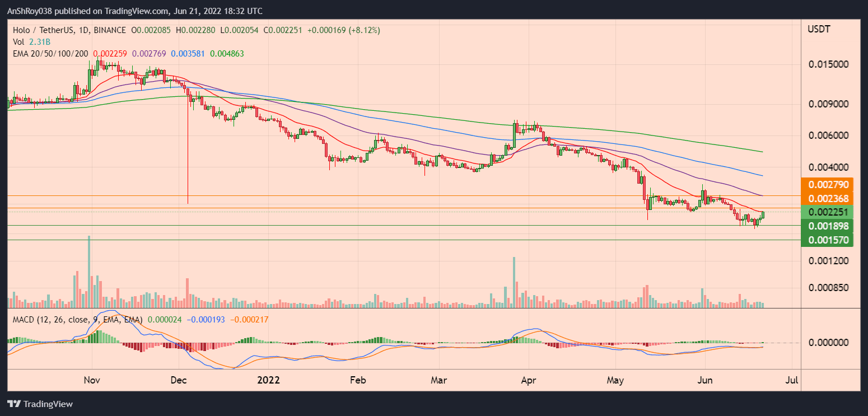Click the TradingView logo icon
This screenshot has height=416, width=868.
(14, 404)
